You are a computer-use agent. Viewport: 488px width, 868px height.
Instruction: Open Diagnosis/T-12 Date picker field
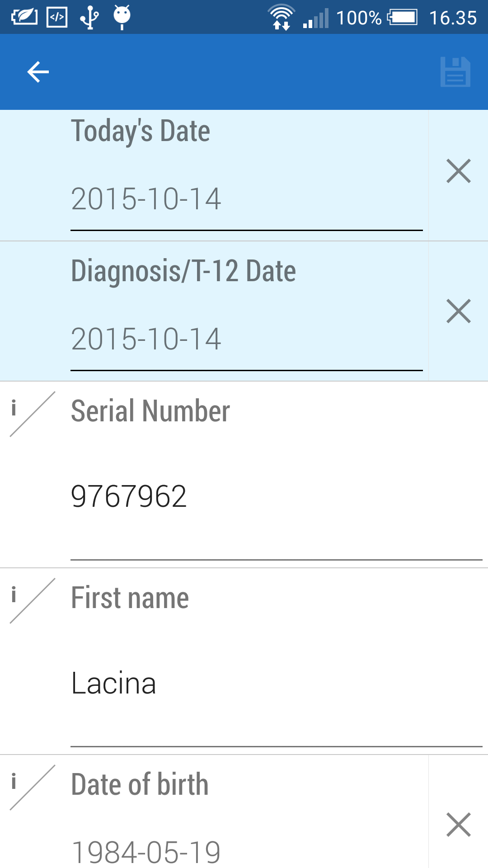point(246,339)
